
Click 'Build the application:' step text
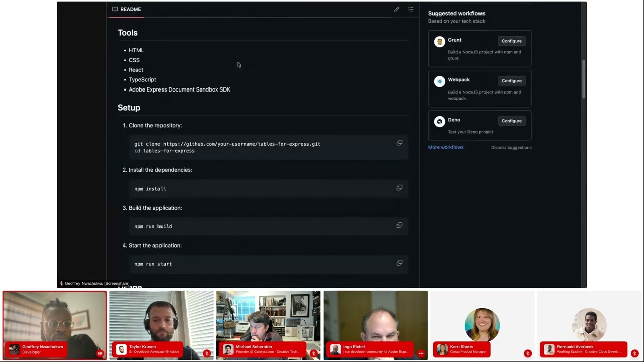tap(155, 208)
